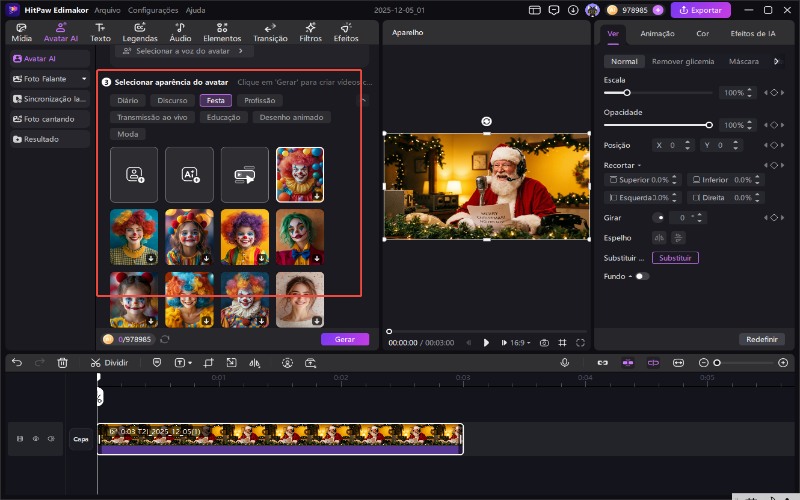Screen dimensions: 800x500
Task: Toggle the Fundo switch
Action: [x=641, y=276]
